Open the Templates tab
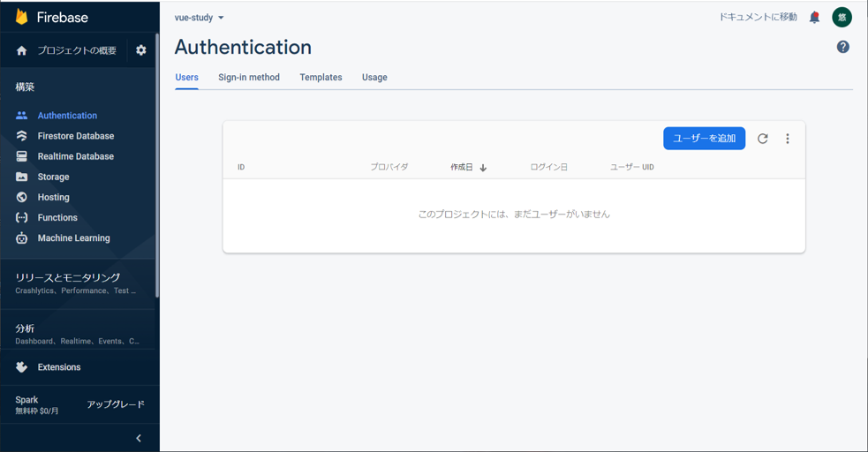Image resolution: width=868 pixels, height=452 pixels. click(x=321, y=78)
